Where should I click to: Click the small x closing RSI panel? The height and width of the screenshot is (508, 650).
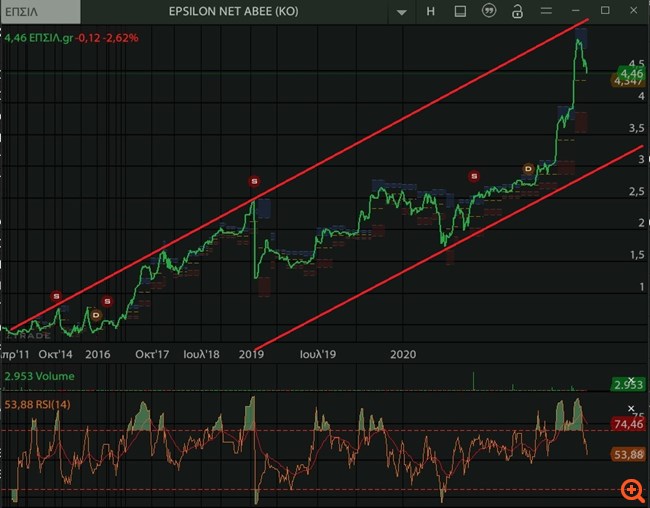click(630, 409)
